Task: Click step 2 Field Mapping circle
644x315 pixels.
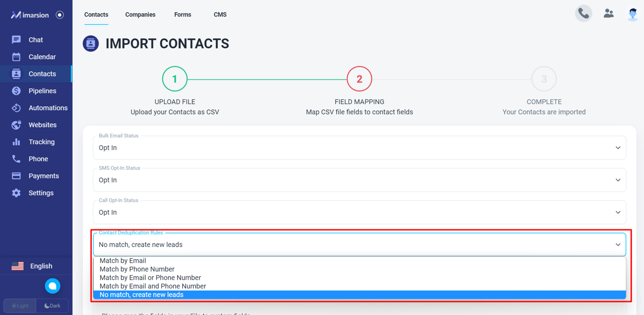Action: coord(359,79)
